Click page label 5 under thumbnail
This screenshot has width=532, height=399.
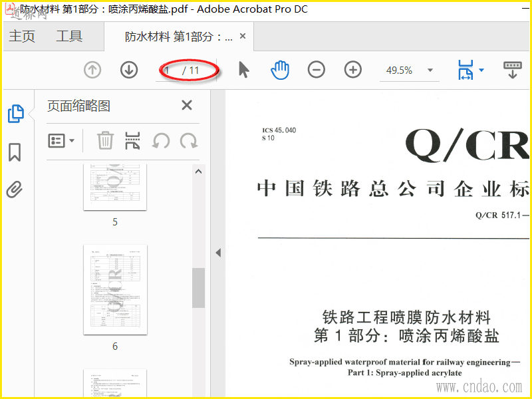115,222
